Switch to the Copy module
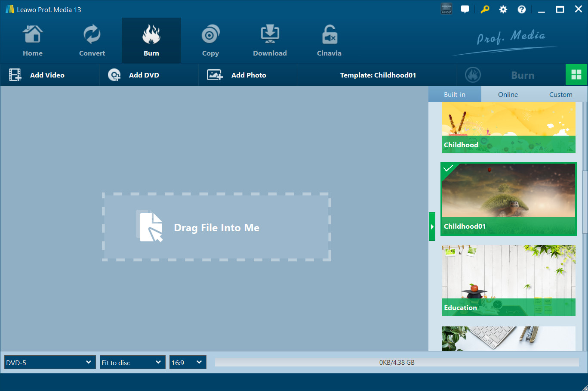This screenshot has width=588, height=391. (x=210, y=40)
